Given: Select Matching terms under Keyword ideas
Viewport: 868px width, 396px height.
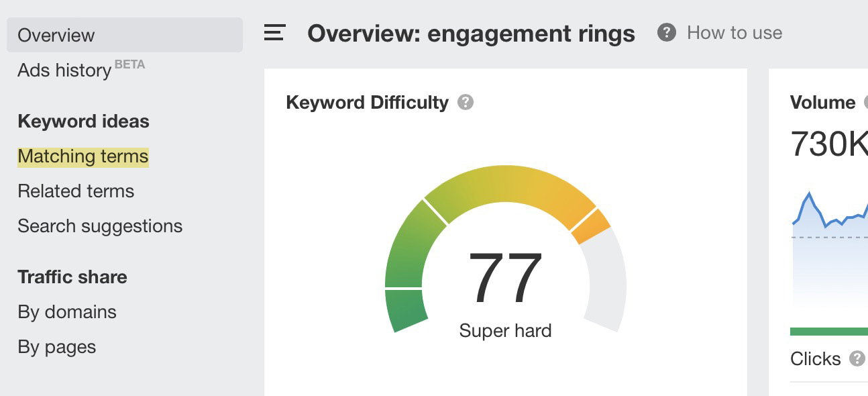Looking at the screenshot, I should point(83,156).
